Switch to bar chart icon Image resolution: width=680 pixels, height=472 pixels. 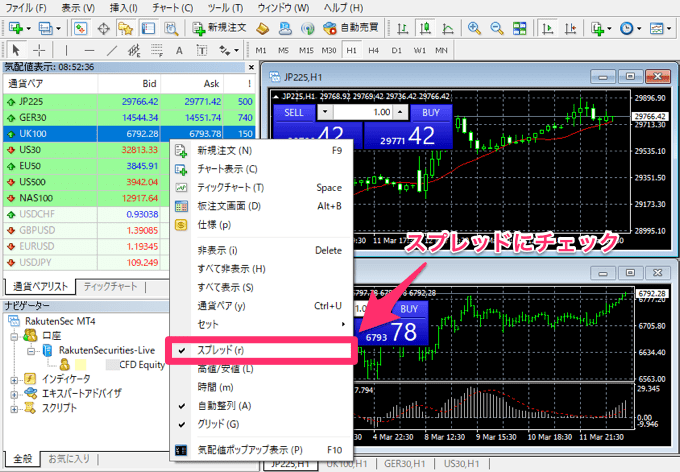tap(402, 29)
